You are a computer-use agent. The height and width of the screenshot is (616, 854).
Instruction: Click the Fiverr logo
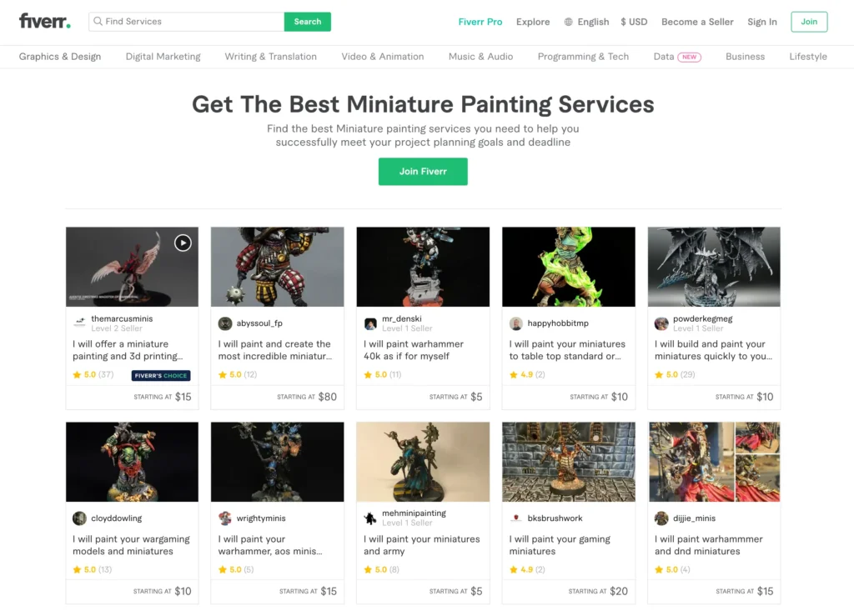coord(45,21)
